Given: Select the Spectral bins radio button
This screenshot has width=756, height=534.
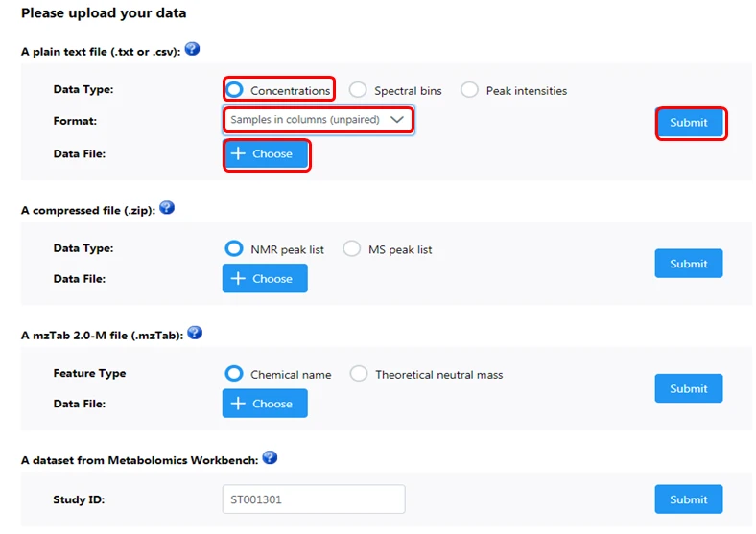Looking at the screenshot, I should click(x=358, y=90).
